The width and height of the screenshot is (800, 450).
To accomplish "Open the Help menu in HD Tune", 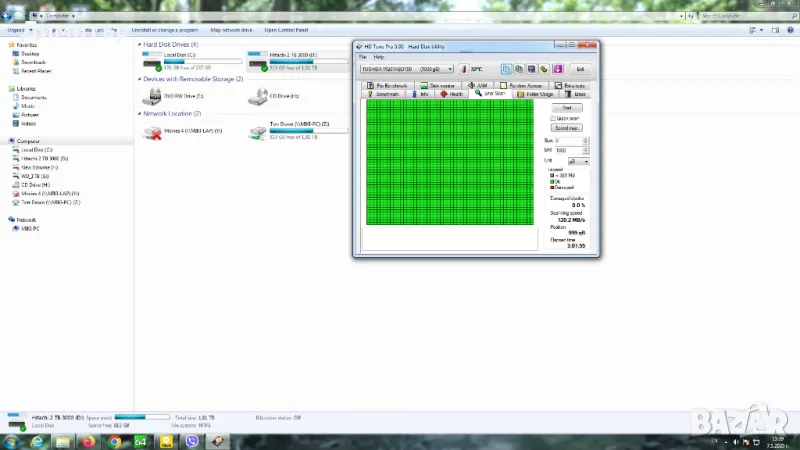I will (379, 57).
